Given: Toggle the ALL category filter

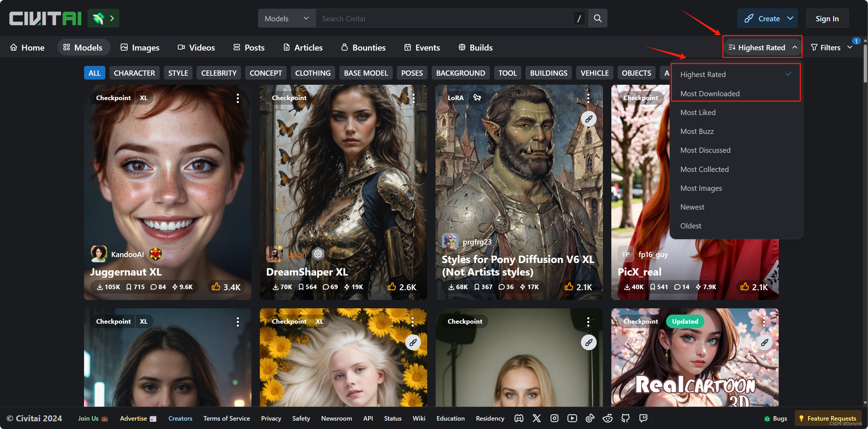Looking at the screenshot, I should tap(95, 73).
